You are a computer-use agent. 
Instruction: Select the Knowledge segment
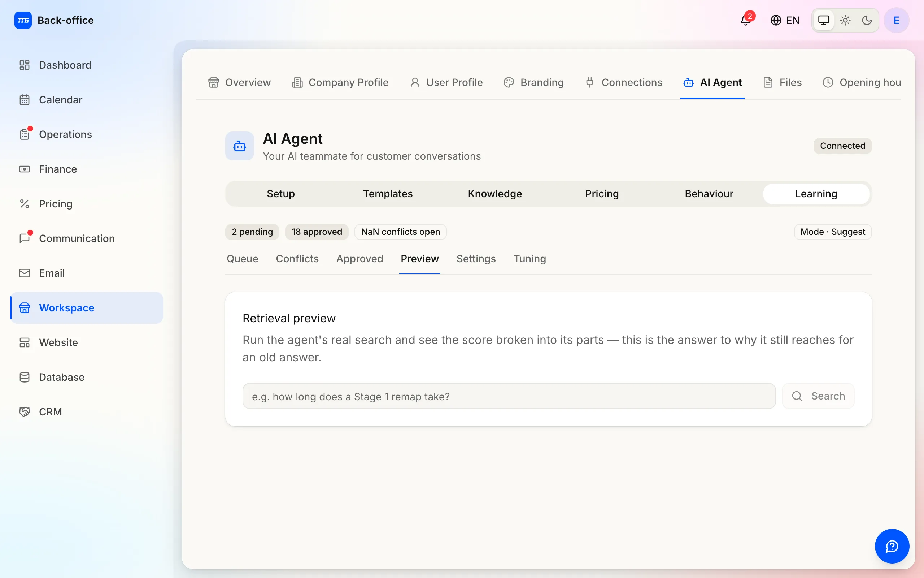click(x=495, y=194)
